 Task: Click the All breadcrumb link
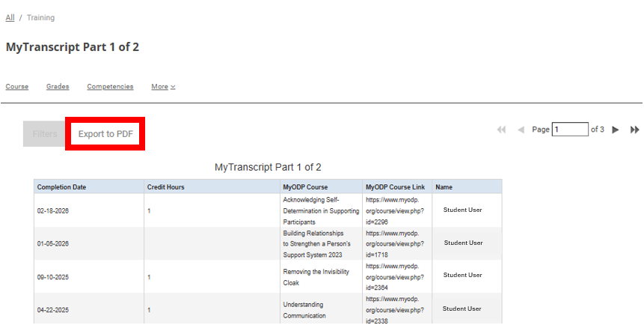pos(10,17)
